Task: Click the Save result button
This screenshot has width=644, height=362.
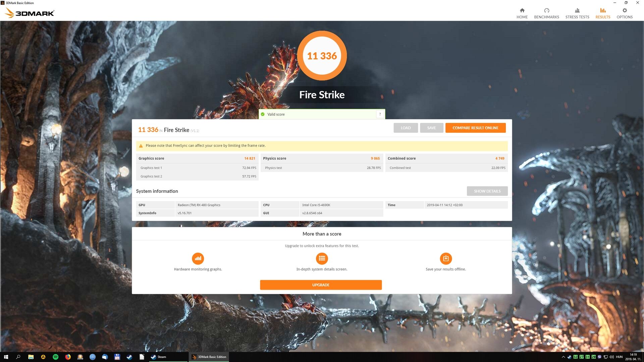Action: [x=431, y=128]
